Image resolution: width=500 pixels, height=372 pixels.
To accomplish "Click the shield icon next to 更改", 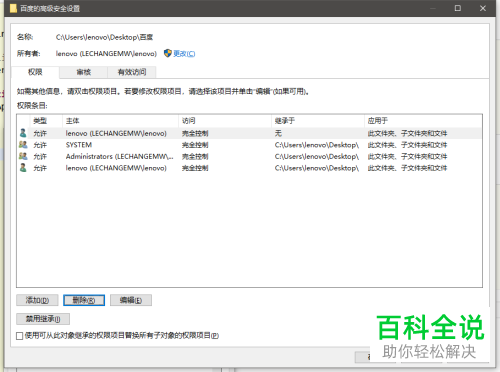I will pos(168,53).
